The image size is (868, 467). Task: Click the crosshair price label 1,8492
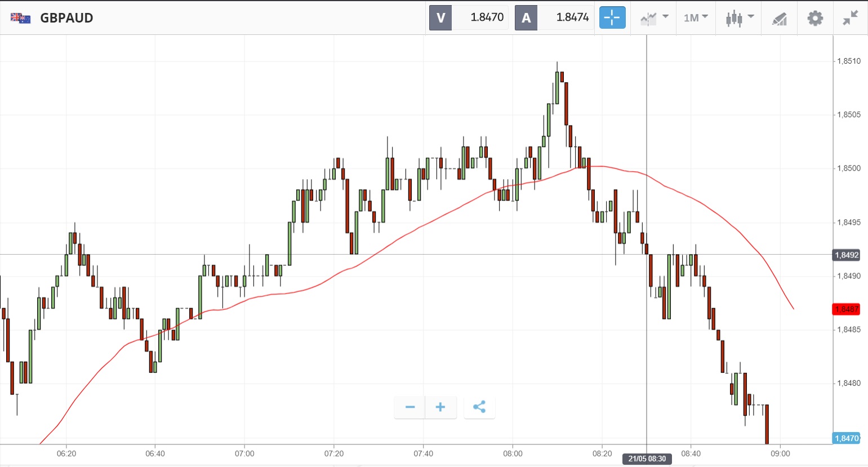847,255
